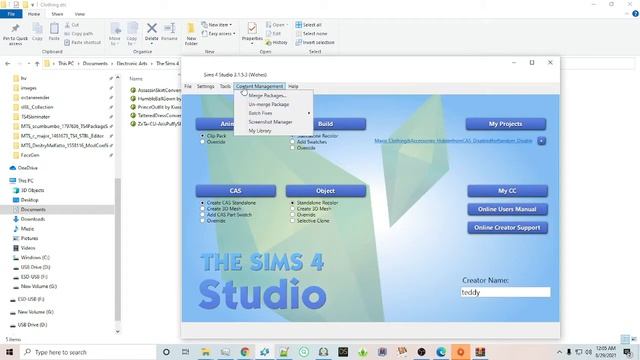Click Creator Name field containing teddy
This screenshot has height=360, width=640.
coord(505,292)
